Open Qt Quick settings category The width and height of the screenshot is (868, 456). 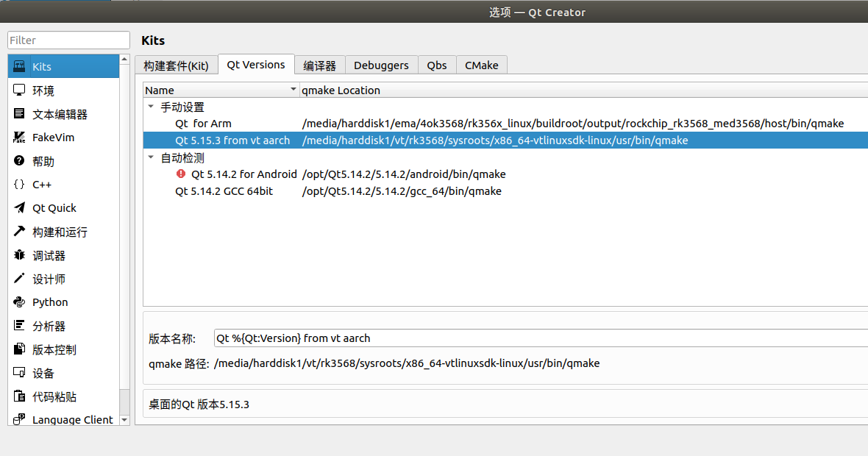tap(64, 208)
